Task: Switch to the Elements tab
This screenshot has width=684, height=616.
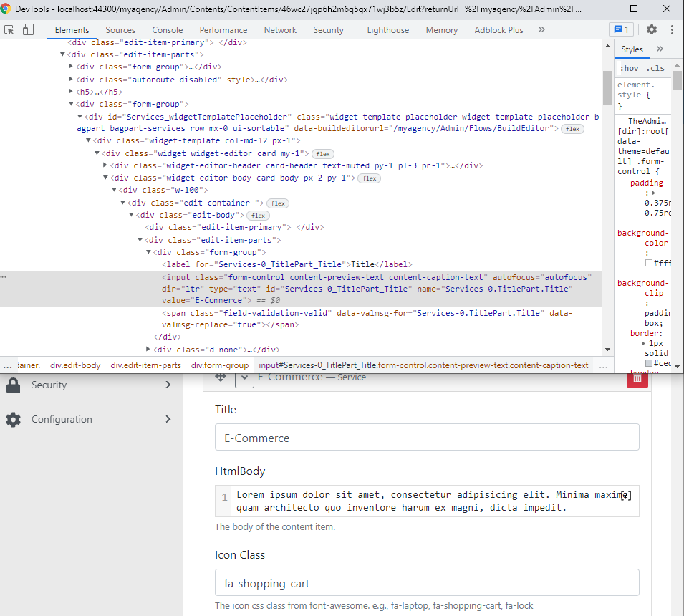Action: [72, 29]
